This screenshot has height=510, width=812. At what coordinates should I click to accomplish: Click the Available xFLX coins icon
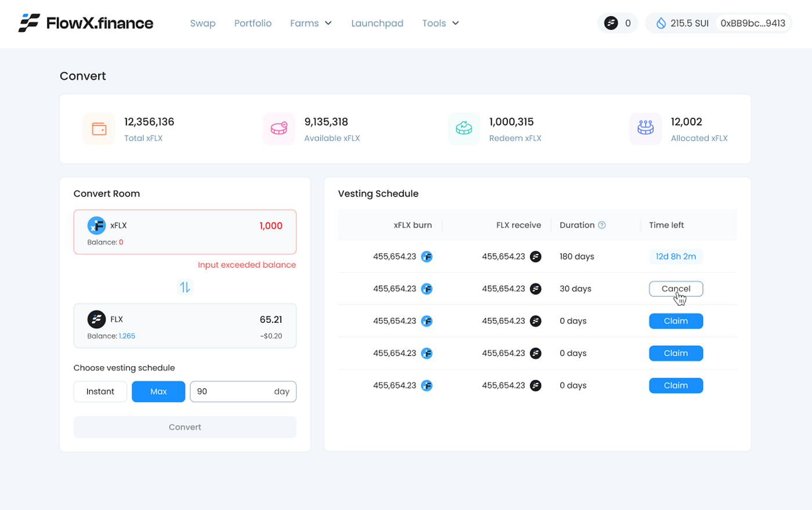(279, 129)
